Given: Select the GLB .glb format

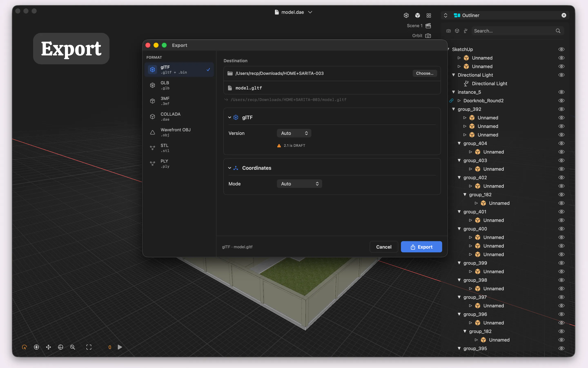Looking at the screenshot, I should coord(179,85).
